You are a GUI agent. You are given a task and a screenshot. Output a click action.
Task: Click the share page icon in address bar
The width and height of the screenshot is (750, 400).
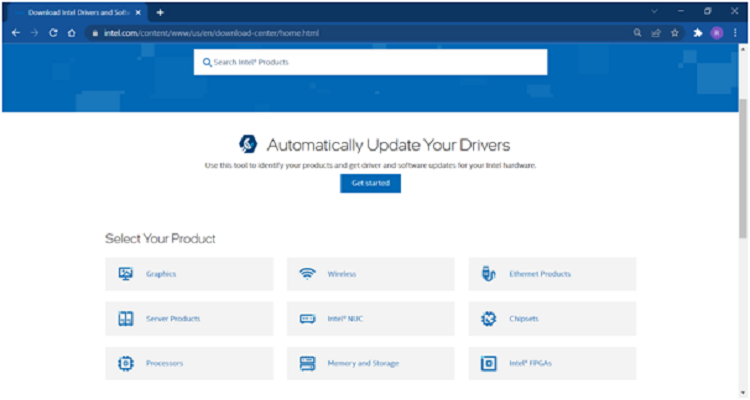(656, 33)
